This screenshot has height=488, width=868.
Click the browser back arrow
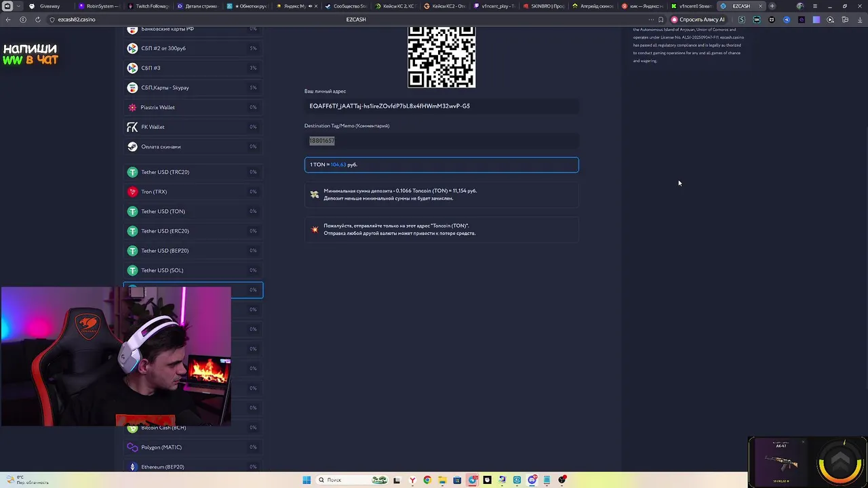click(x=8, y=20)
